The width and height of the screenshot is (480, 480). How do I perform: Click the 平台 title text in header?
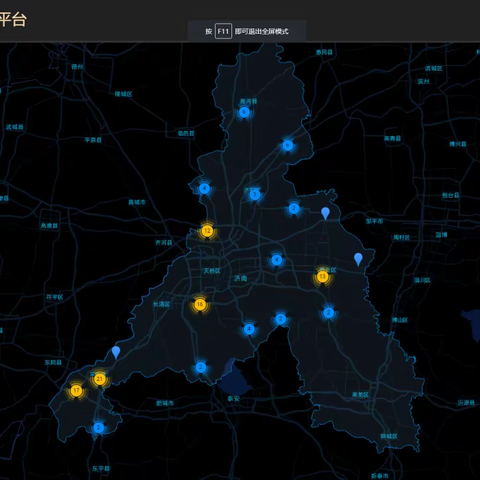tap(13, 19)
